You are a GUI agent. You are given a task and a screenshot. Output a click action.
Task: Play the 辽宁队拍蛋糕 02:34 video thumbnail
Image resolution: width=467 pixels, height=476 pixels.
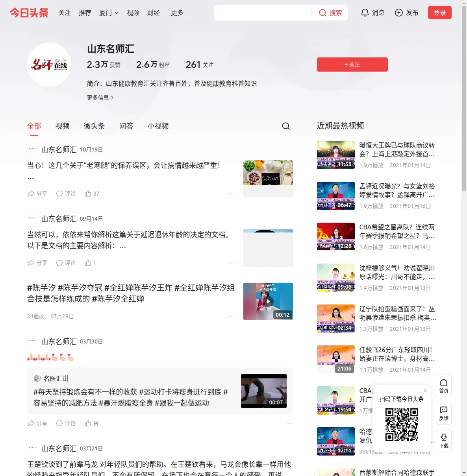click(x=336, y=319)
